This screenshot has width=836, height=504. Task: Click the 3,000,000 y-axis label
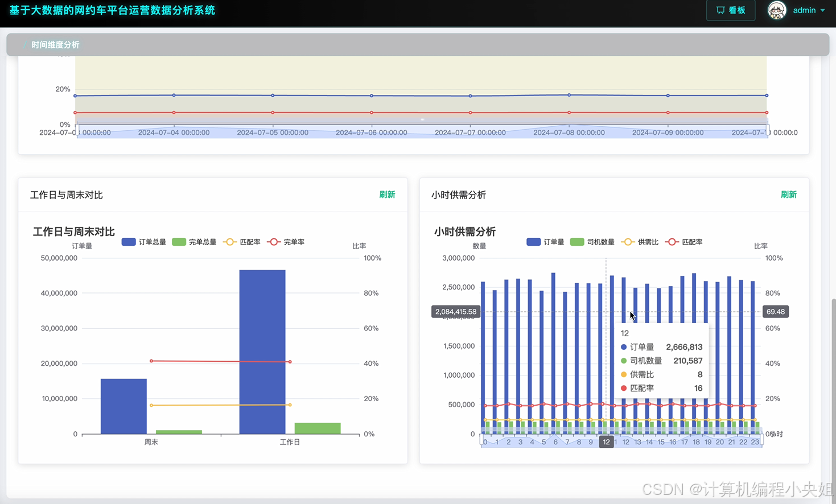click(458, 258)
